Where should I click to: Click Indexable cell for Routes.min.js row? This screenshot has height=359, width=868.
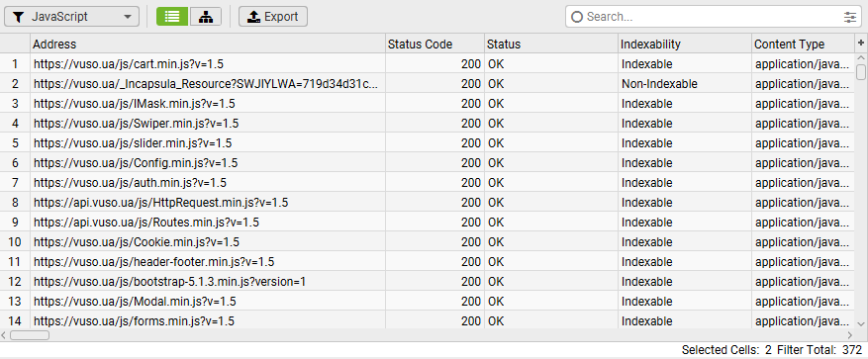[685, 223]
